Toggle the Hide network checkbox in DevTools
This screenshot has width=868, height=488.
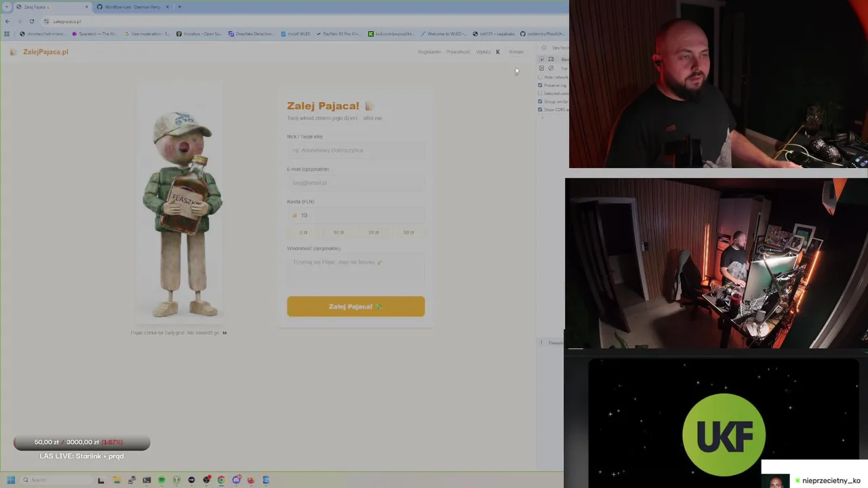pyautogui.click(x=540, y=77)
